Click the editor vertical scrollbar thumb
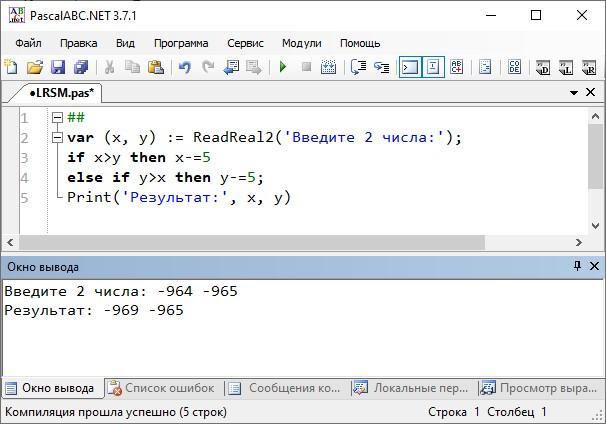Image resolution: width=606 pixels, height=424 pixels. 595,157
